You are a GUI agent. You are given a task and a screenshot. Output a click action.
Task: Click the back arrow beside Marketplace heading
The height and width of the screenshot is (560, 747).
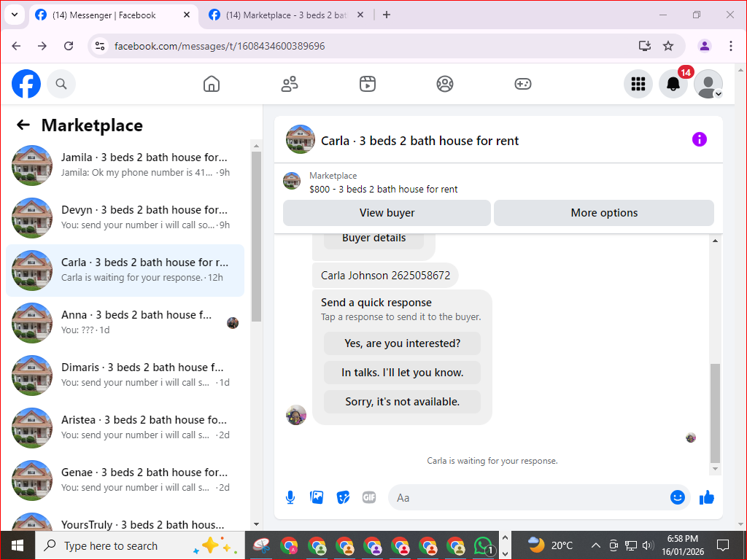click(23, 125)
